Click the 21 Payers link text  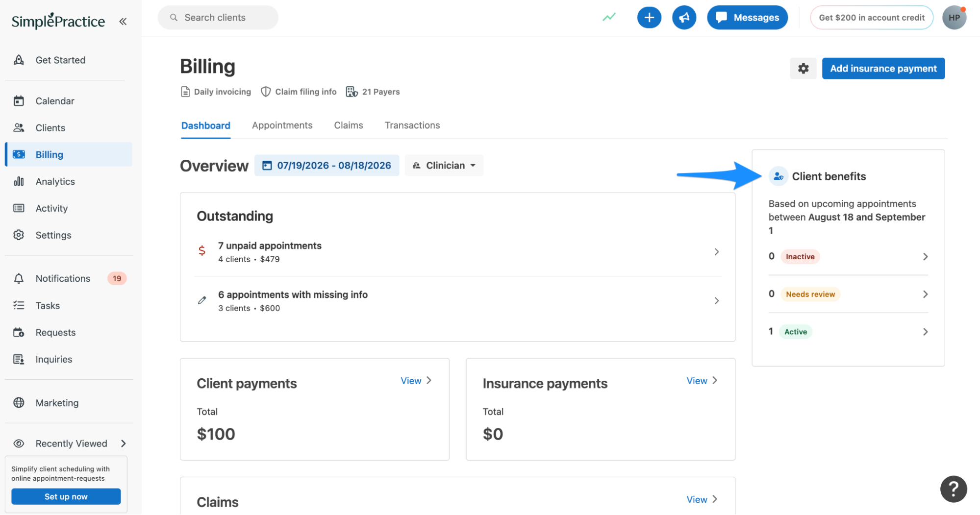tap(380, 92)
